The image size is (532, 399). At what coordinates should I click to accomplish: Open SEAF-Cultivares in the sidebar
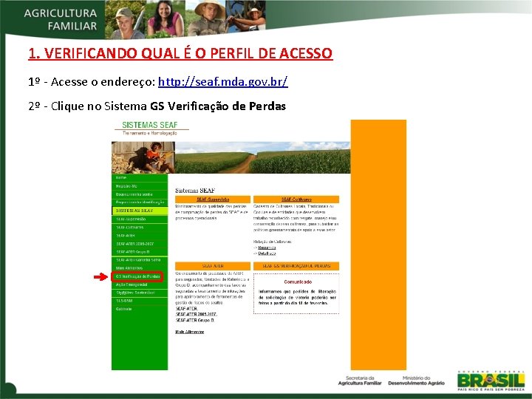(x=129, y=228)
